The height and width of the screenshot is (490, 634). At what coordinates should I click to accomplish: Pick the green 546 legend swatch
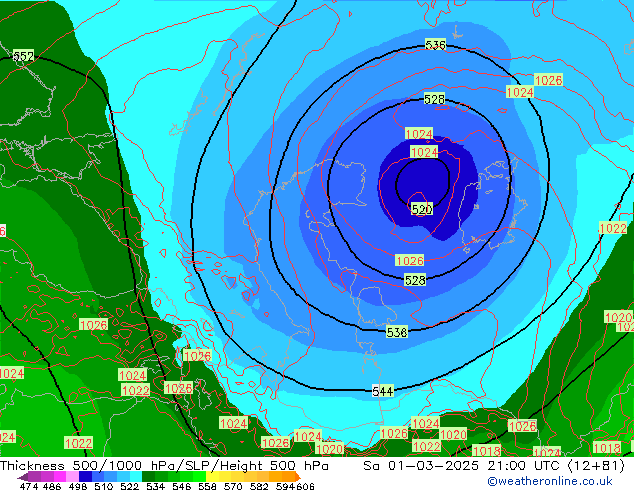click(182, 477)
